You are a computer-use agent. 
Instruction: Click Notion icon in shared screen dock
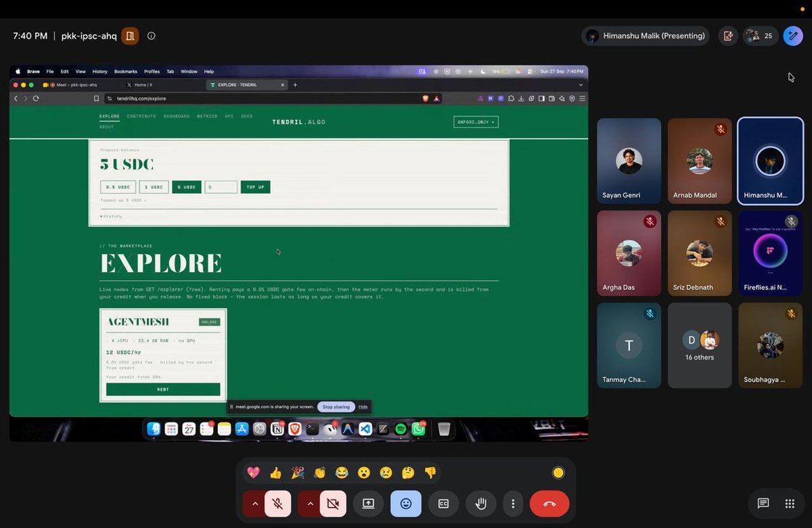click(277, 428)
